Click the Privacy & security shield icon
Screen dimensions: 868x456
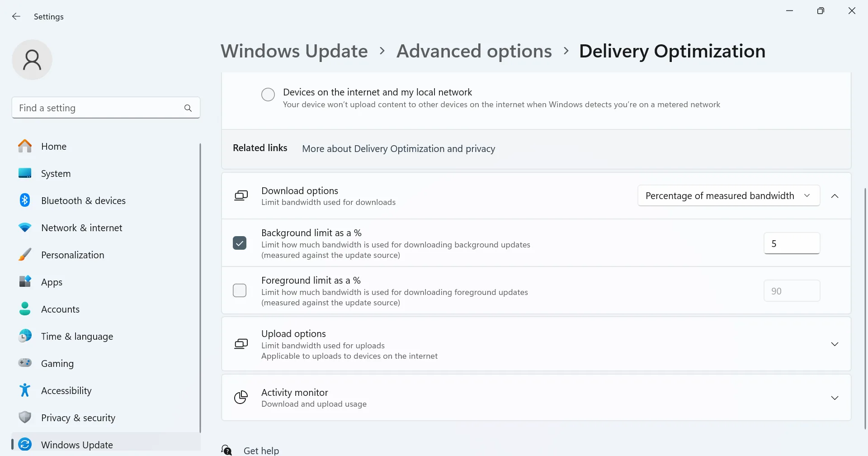(25, 418)
